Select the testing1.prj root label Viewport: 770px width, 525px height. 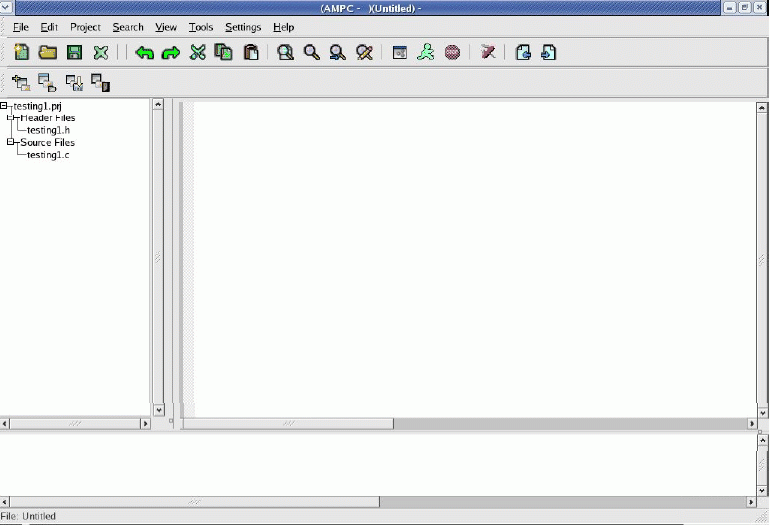(x=37, y=106)
